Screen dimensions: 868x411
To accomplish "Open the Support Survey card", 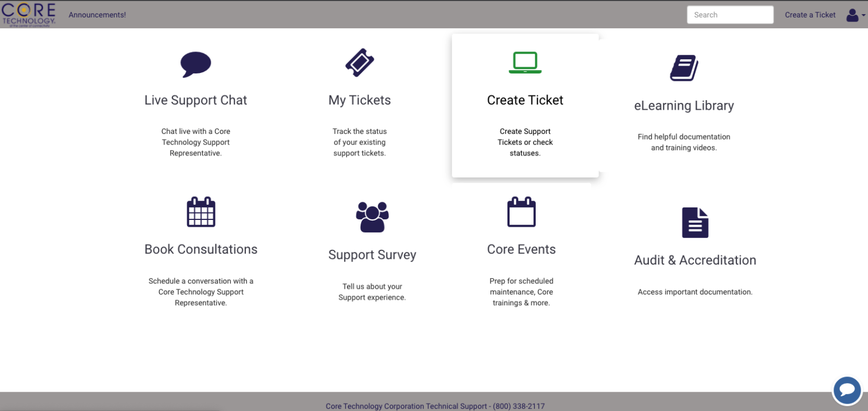I will click(x=372, y=254).
